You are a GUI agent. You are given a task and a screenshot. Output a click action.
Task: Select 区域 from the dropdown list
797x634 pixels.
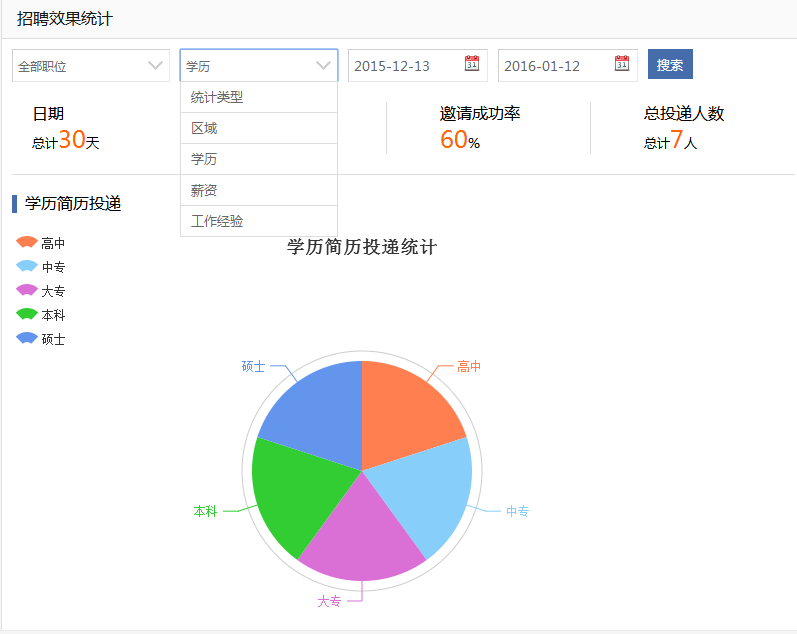point(259,128)
